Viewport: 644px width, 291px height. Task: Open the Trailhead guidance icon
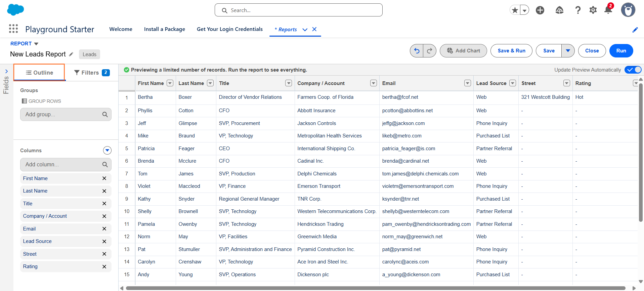[x=559, y=10]
